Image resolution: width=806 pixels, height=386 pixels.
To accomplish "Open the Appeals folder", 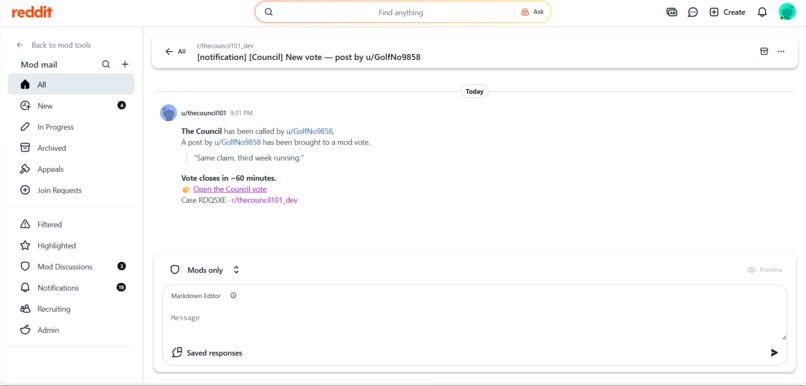I will click(x=71, y=169).
